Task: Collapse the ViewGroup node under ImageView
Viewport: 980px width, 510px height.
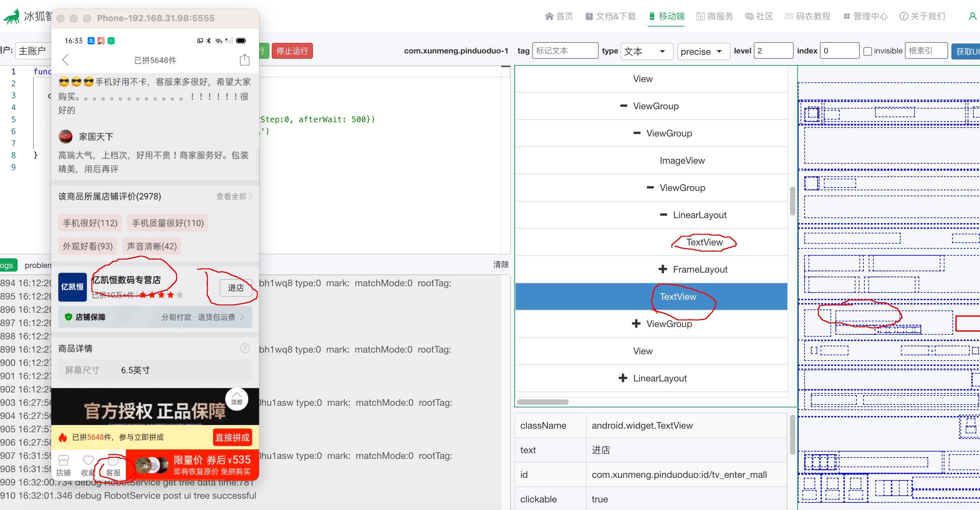Action: 650,188
